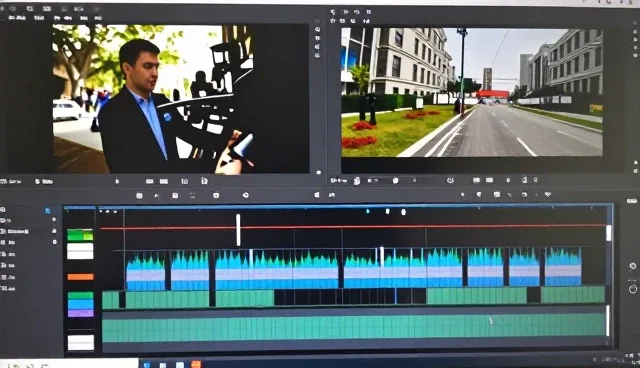The image size is (640, 368).
Task: Click the blue icon heading the track list
Action: coord(48,211)
